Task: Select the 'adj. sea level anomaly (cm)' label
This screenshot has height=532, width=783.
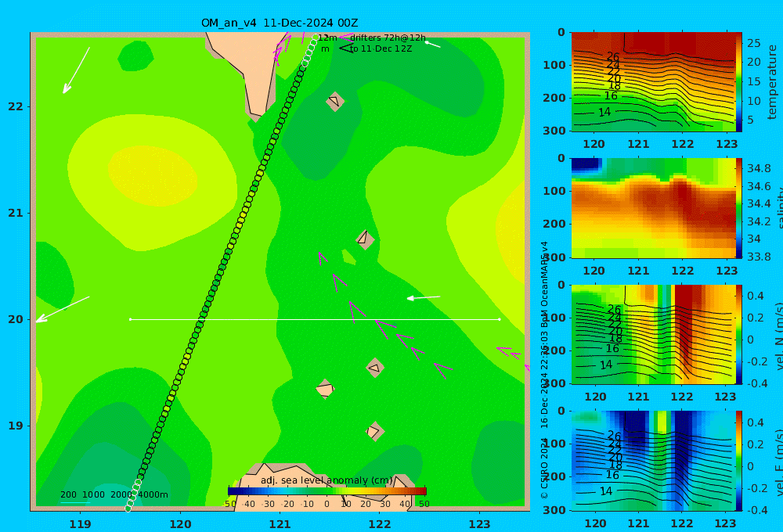Action: pyautogui.click(x=327, y=480)
